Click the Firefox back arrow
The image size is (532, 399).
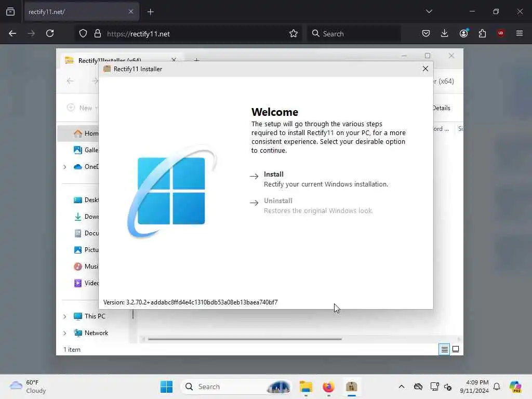pyautogui.click(x=12, y=34)
